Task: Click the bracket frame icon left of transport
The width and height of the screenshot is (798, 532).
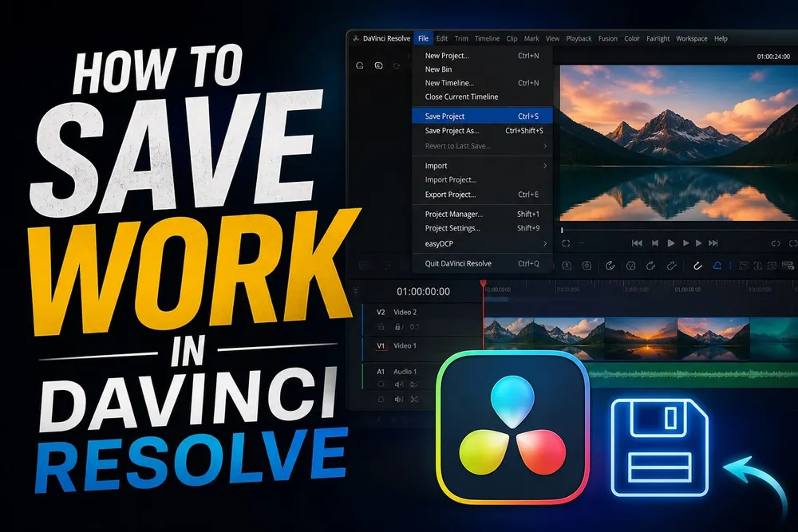Action: point(566,243)
